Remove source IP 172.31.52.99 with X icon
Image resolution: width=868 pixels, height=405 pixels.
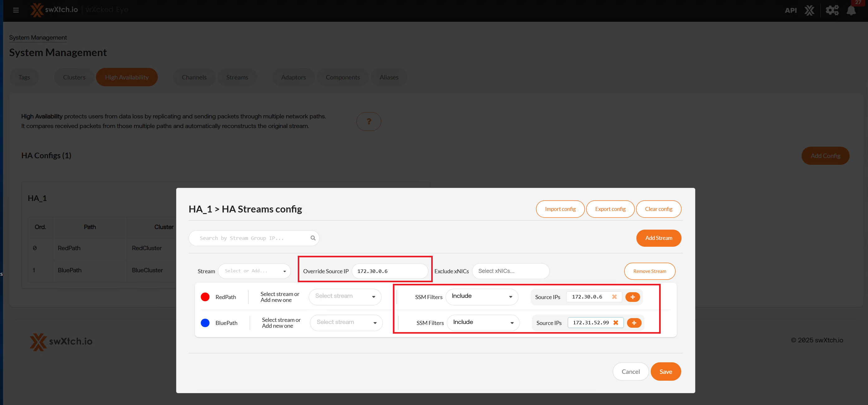coord(615,322)
